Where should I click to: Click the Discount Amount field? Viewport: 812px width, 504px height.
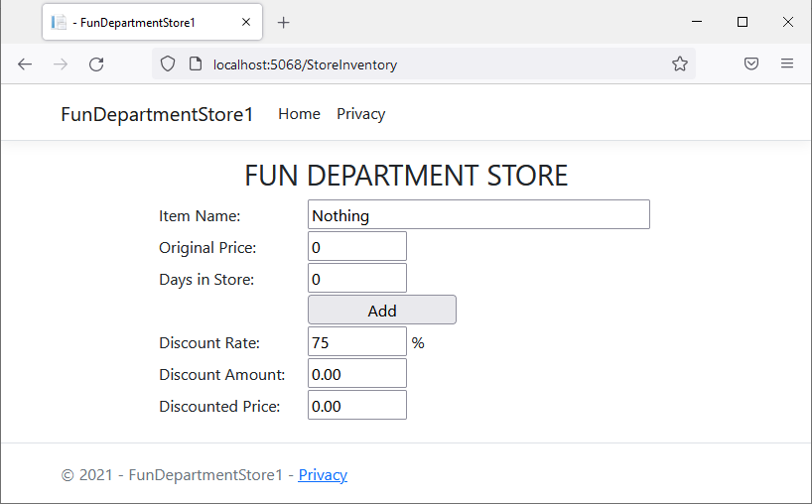[357, 374]
